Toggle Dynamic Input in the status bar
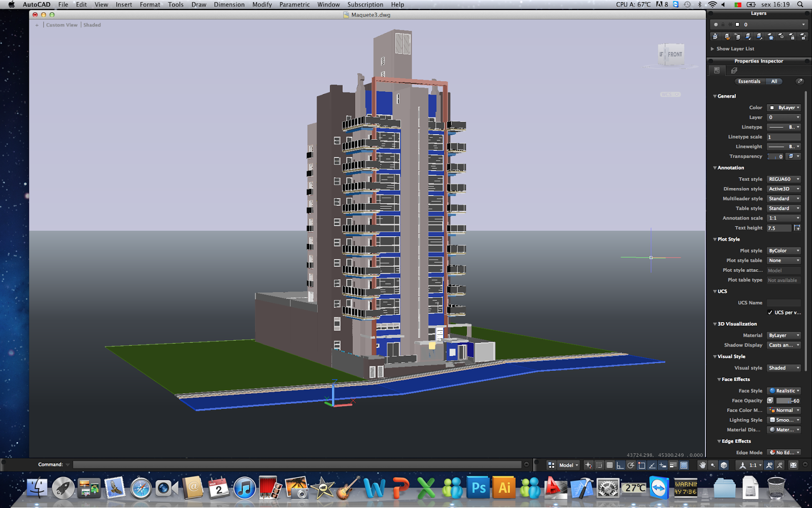The height and width of the screenshot is (508, 812). coord(663,465)
